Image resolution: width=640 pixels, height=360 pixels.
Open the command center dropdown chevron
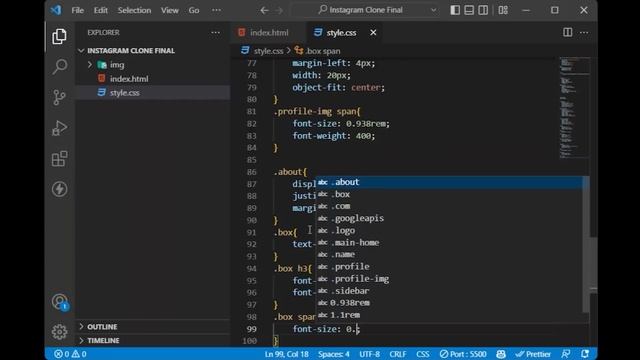pyautogui.click(x=433, y=10)
